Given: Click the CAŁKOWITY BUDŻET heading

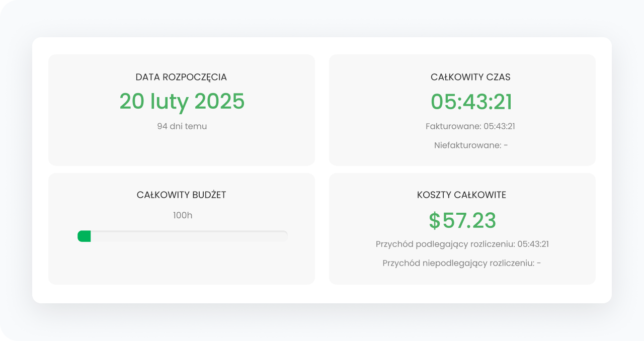Looking at the screenshot, I should pos(182,195).
